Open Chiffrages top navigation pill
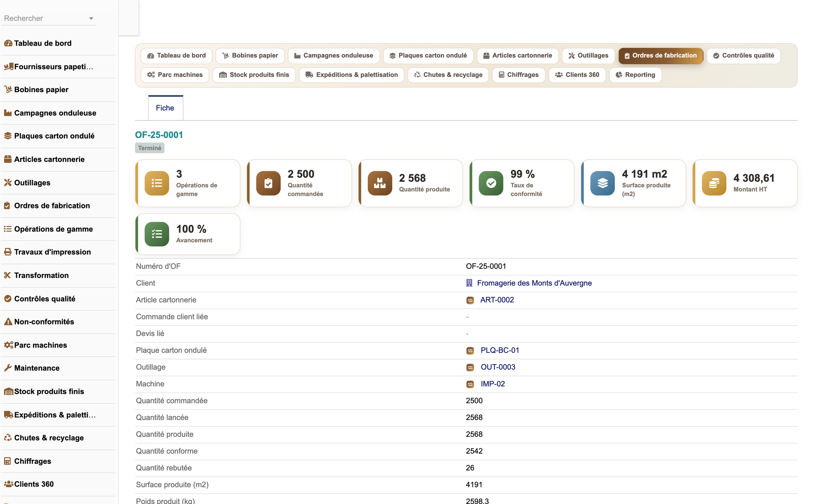The width and height of the screenshot is (815, 504). [518, 75]
